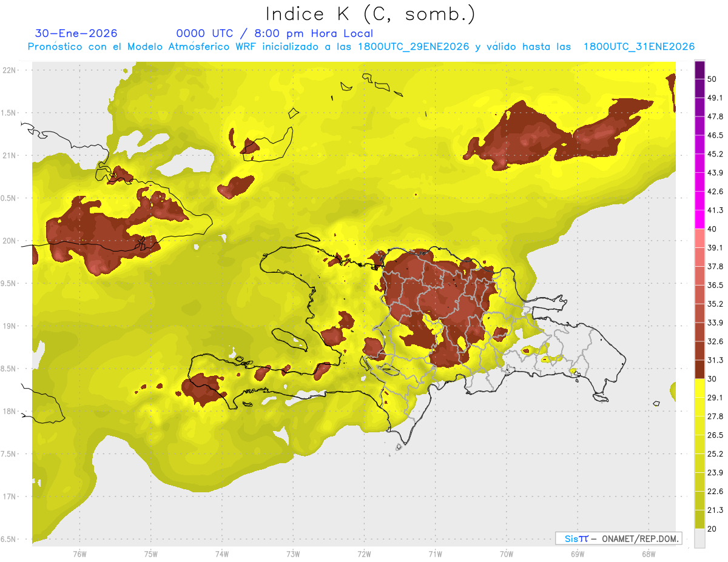Click the "74W" longitude label
This screenshot has height=562, width=728.
click(x=222, y=554)
